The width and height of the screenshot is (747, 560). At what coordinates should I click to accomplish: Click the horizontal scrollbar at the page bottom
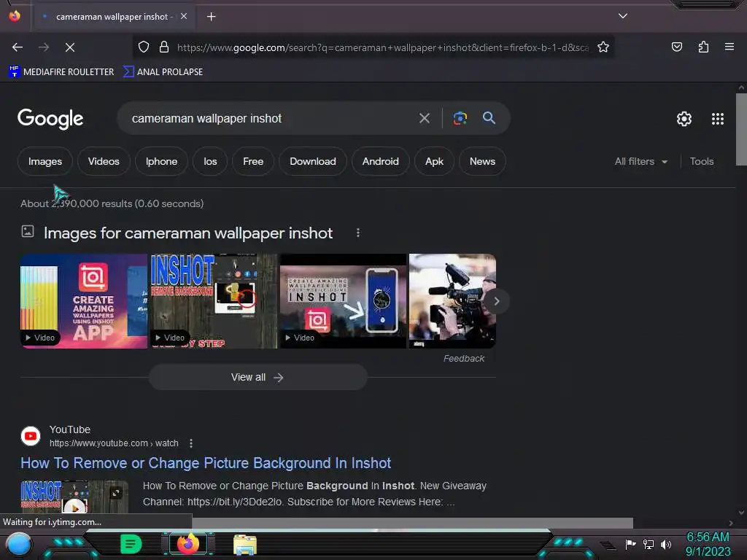pyautogui.click(x=412, y=523)
